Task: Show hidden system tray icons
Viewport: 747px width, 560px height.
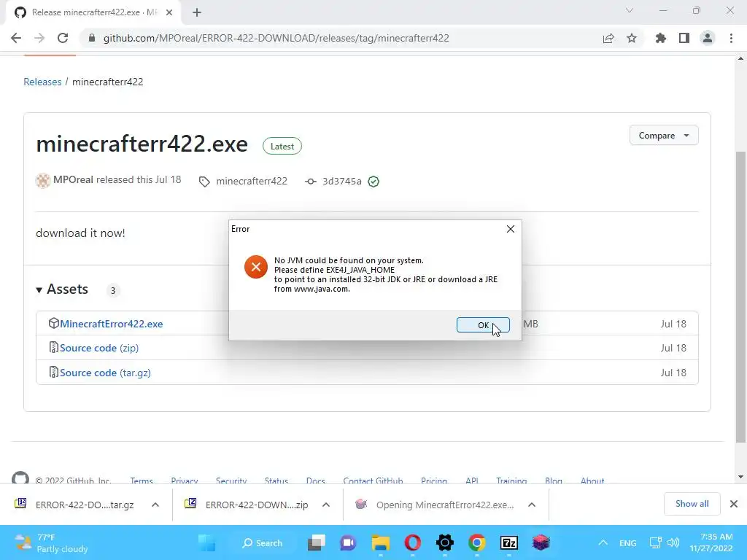Action: coord(603,542)
